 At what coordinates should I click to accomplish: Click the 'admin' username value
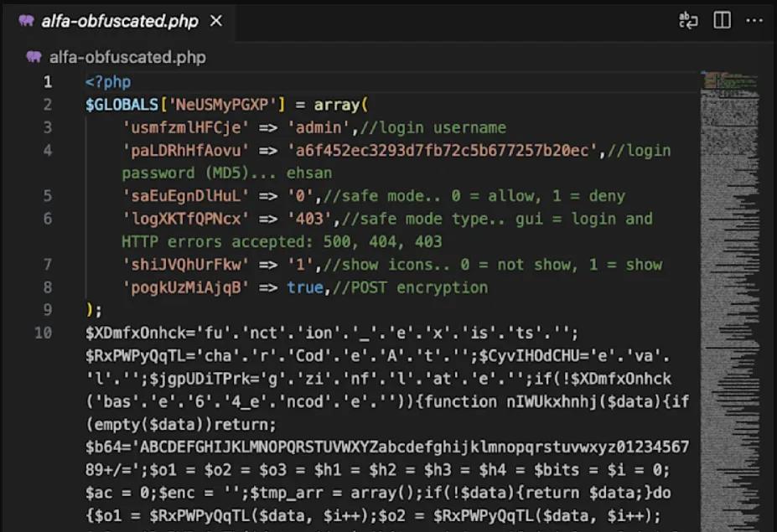(x=319, y=128)
